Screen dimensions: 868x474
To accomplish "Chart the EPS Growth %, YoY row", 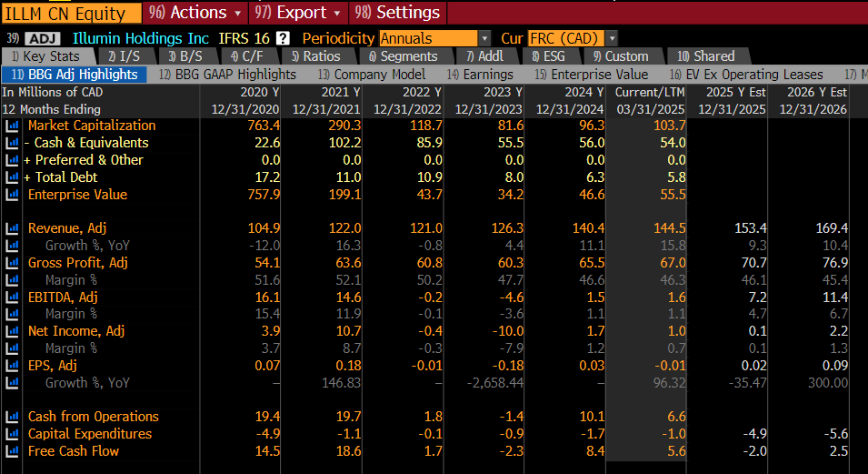I will 12,383.
